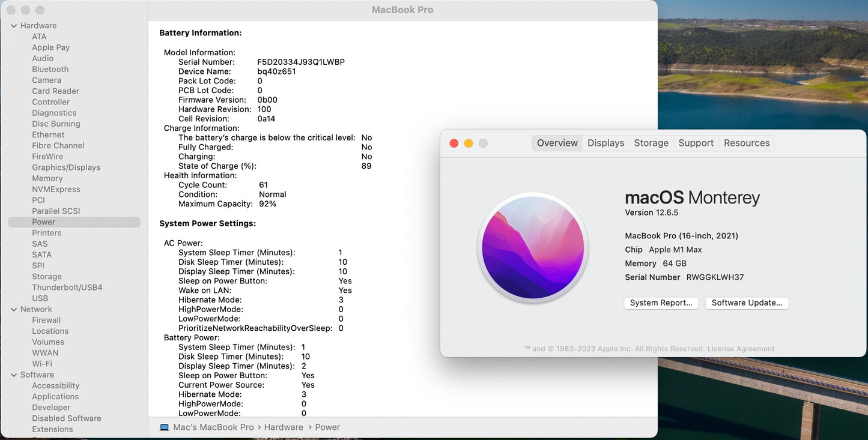The width and height of the screenshot is (868, 440).
Task: Open Graphics/Displays info
Action: click(x=66, y=167)
